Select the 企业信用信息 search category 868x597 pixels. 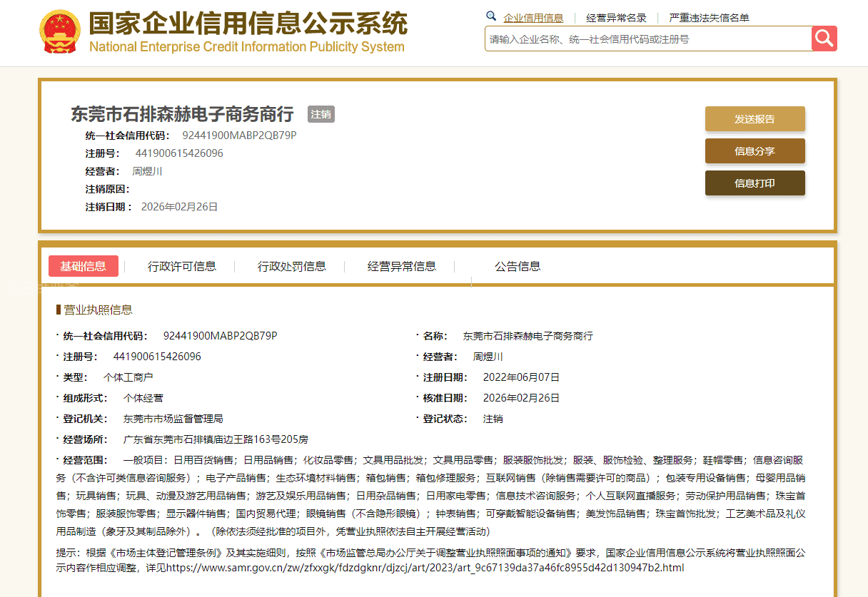tap(533, 18)
